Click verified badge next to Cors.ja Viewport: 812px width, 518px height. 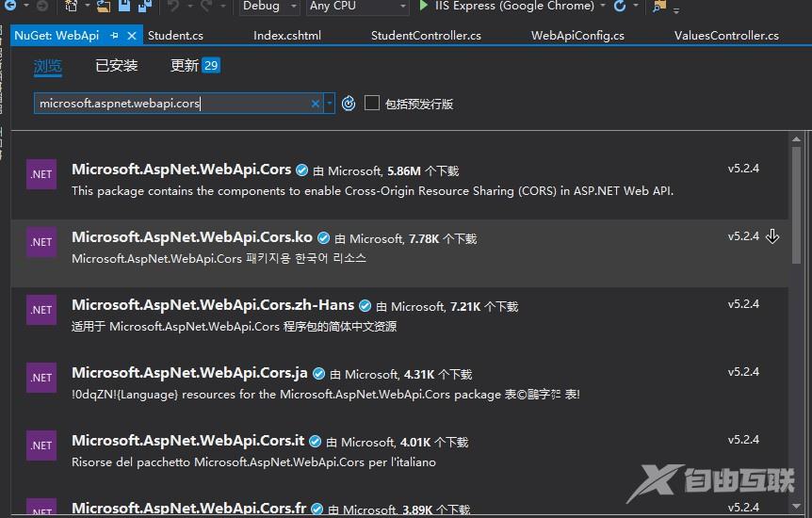click(319, 374)
